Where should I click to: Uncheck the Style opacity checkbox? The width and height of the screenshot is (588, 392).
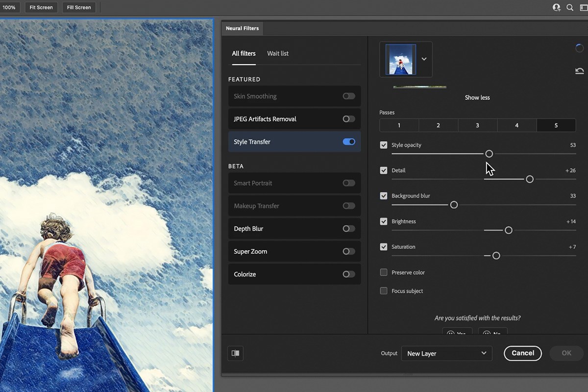point(384,145)
